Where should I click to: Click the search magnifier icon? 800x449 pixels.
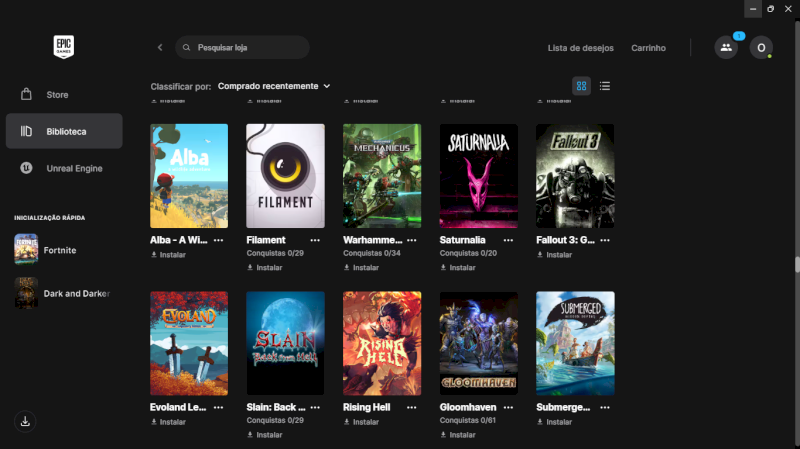tap(187, 47)
